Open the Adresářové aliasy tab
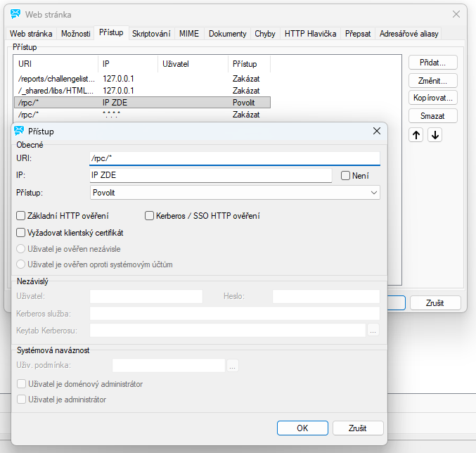The height and width of the screenshot is (453, 476). 409,33
